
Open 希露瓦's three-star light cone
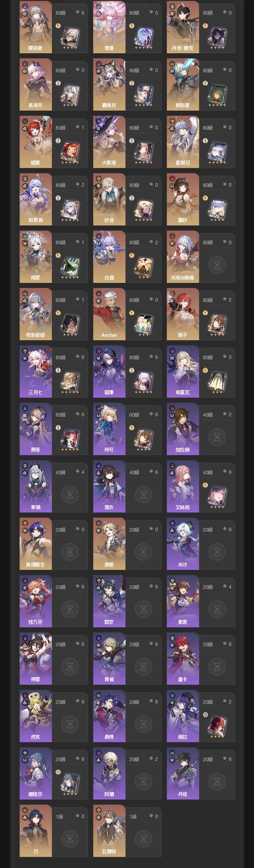point(217,381)
